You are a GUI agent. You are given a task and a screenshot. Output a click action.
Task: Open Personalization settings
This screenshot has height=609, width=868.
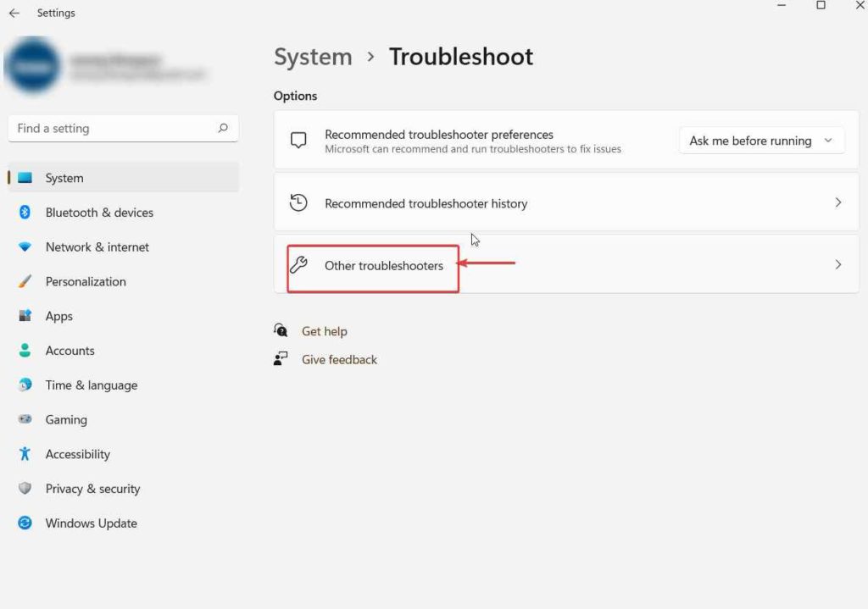(123, 281)
